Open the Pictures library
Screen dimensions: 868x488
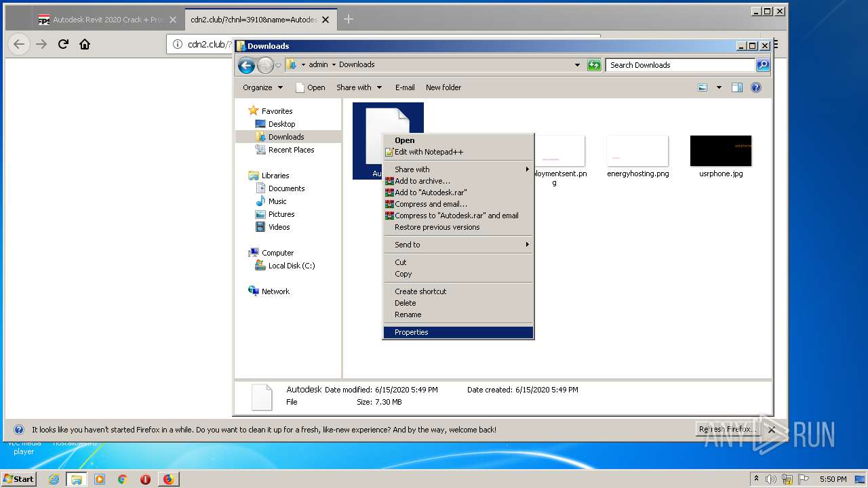point(275,214)
